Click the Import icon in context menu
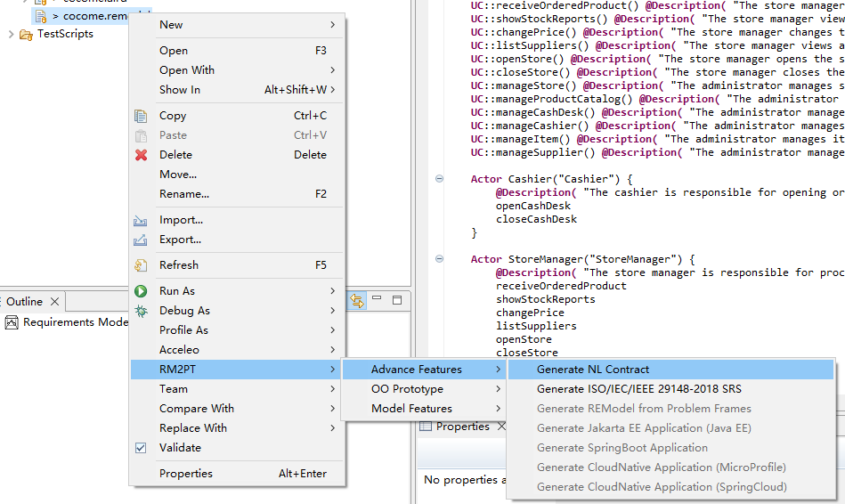845x504 pixels. click(141, 220)
